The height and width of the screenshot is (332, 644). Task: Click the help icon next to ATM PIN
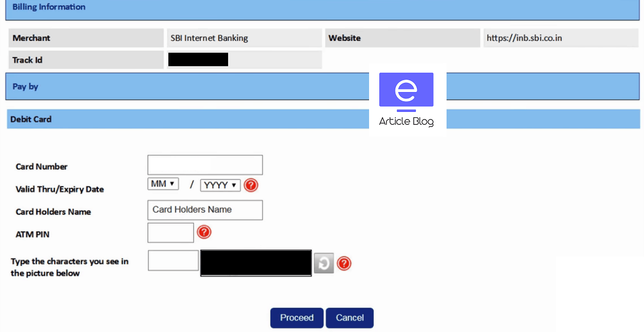[x=204, y=232]
